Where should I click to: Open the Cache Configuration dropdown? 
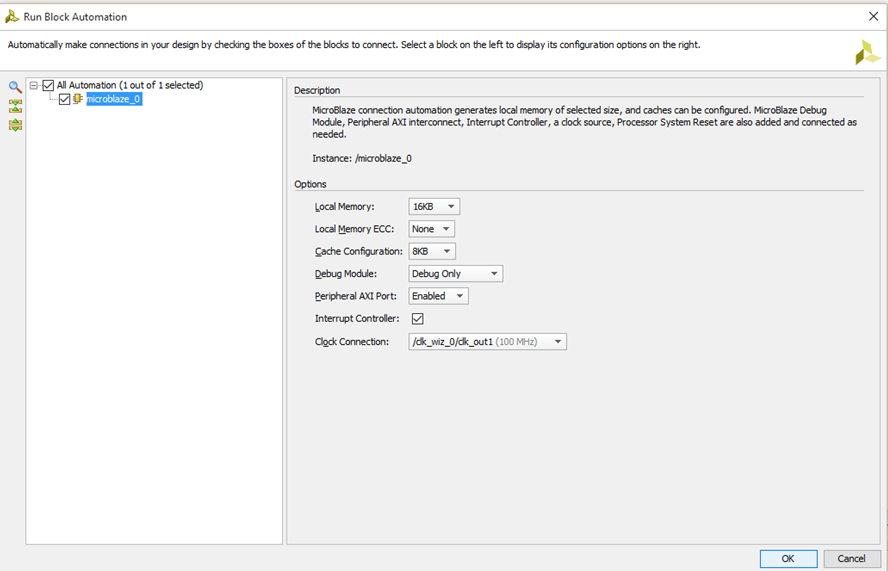(x=431, y=252)
